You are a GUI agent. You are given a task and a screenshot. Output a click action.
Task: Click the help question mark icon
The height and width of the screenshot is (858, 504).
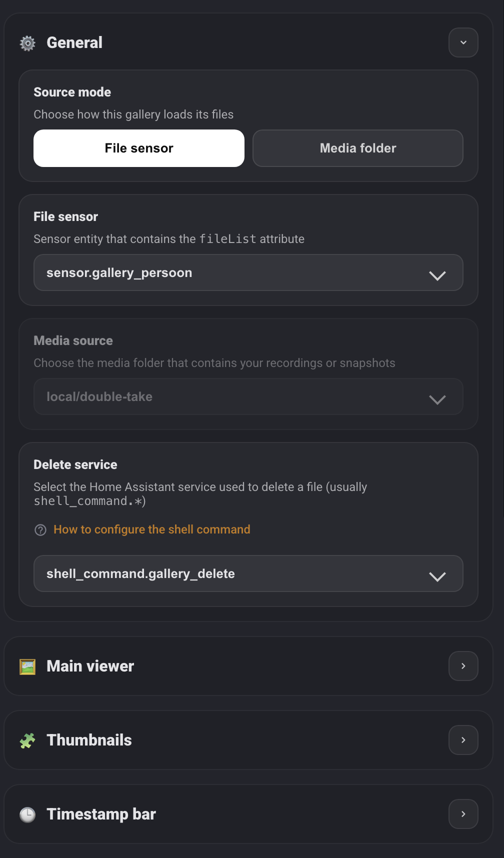40,530
